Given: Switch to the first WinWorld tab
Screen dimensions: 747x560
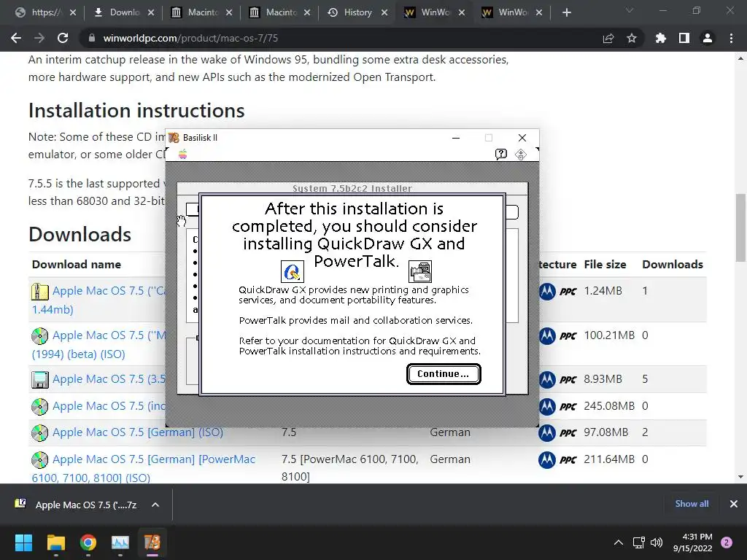Looking at the screenshot, I should (x=435, y=12).
